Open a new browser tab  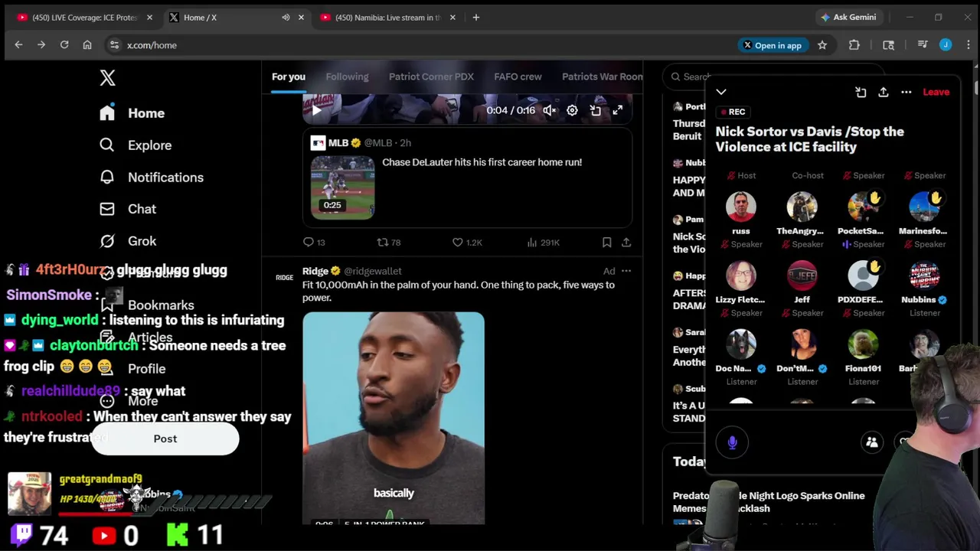click(475, 18)
